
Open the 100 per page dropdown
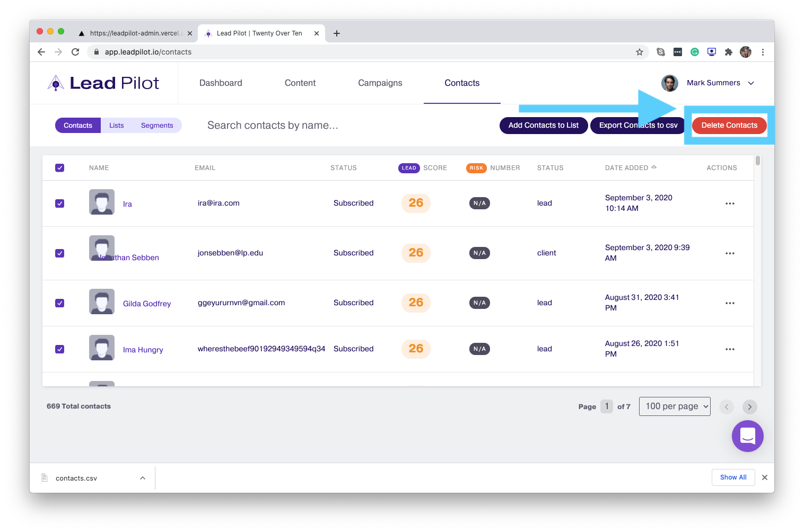coord(674,406)
